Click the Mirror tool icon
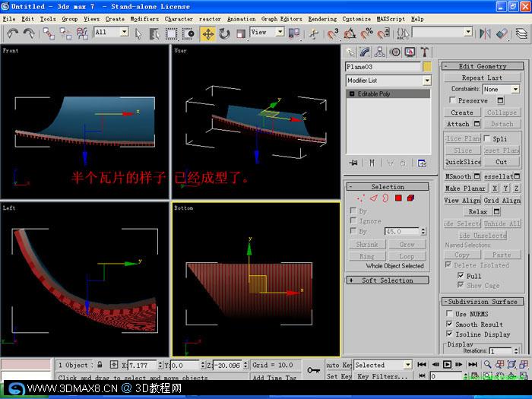The width and height of the screenshot is (532, 399). coord(485,33)
